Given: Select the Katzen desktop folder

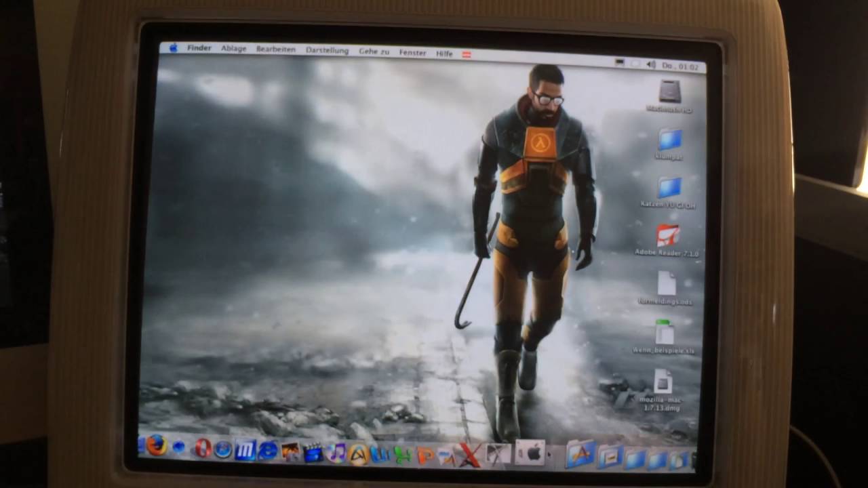Looking at the screenshot, I should point(669,188).
